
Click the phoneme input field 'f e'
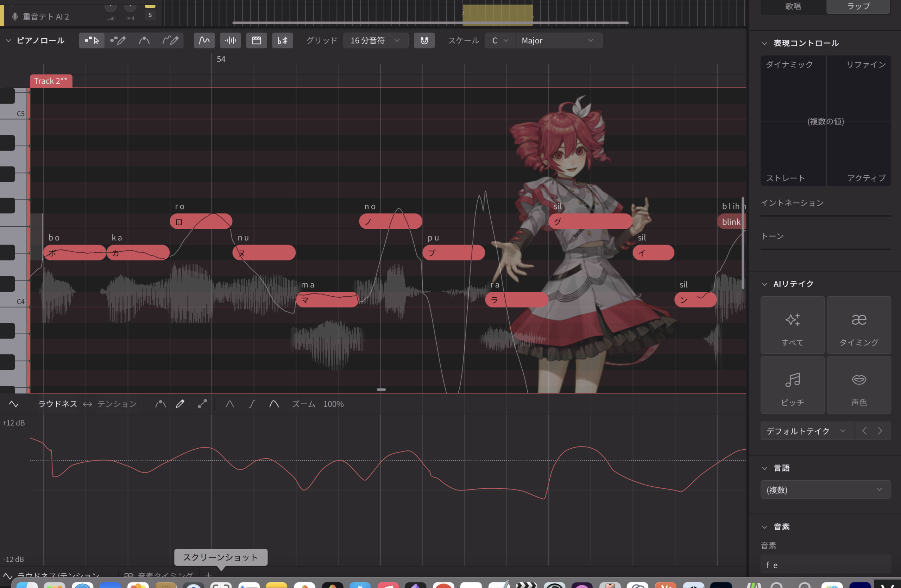click(825, 564)
